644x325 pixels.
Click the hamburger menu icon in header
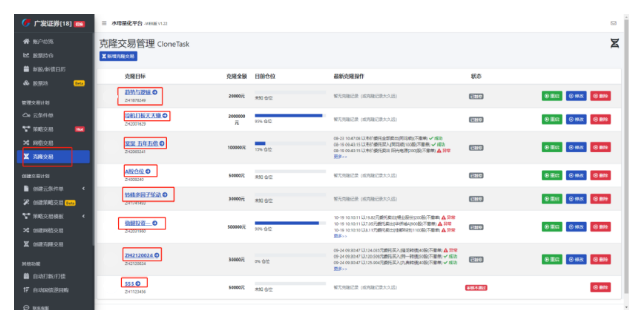pos(104,23)
